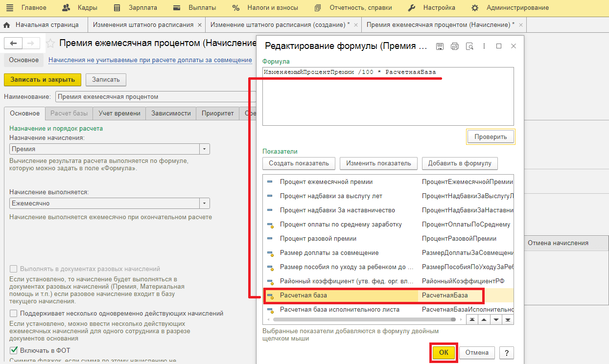Image resolution: width=609 pixels, height=364 pixels.
Task: Add the form to favorites with star icon
Action: (50, 44)
